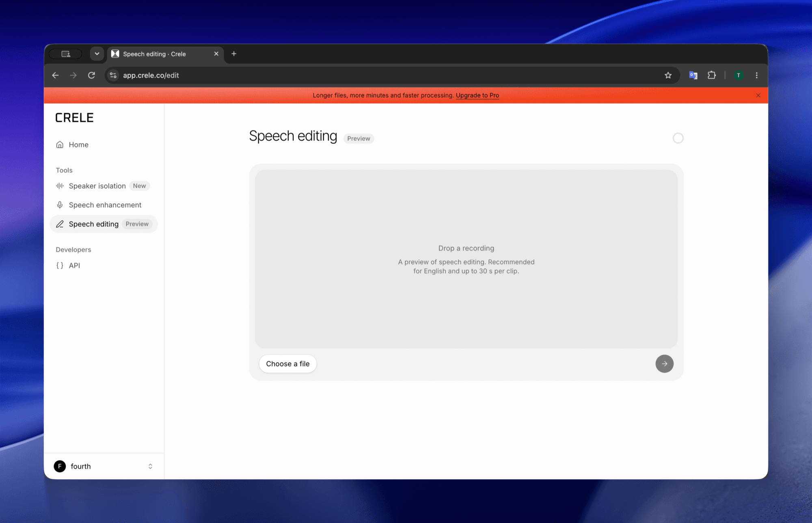The image size is (812, 523).
Task: Click the recording drop zone area
Action: 466,259
